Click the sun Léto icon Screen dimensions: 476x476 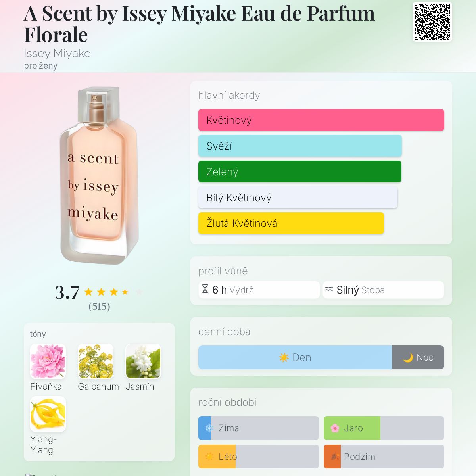(x=209, y=457)
